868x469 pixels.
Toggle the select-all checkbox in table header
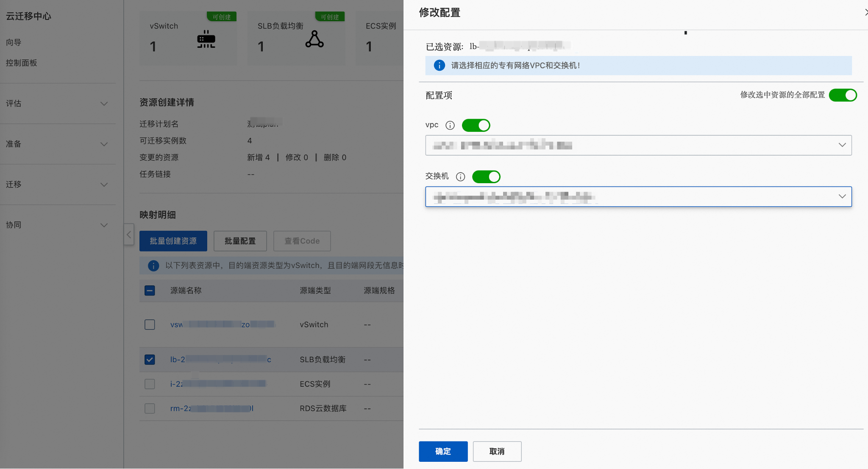(x=150, y=290)
